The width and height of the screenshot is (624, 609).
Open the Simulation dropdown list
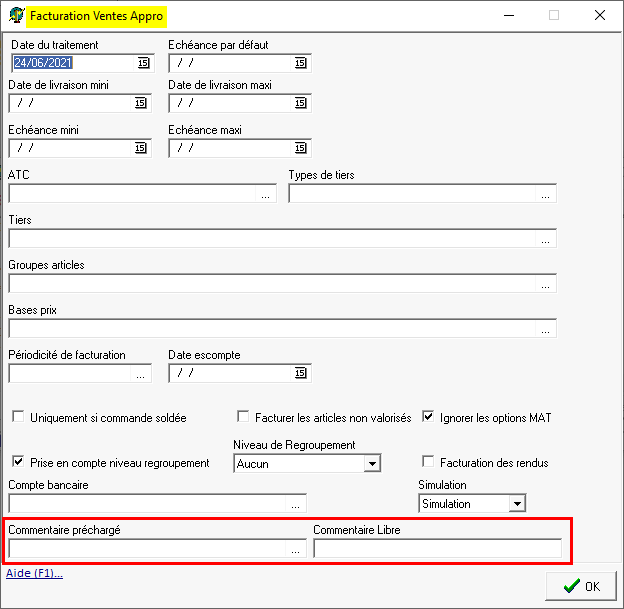point(516,503)
